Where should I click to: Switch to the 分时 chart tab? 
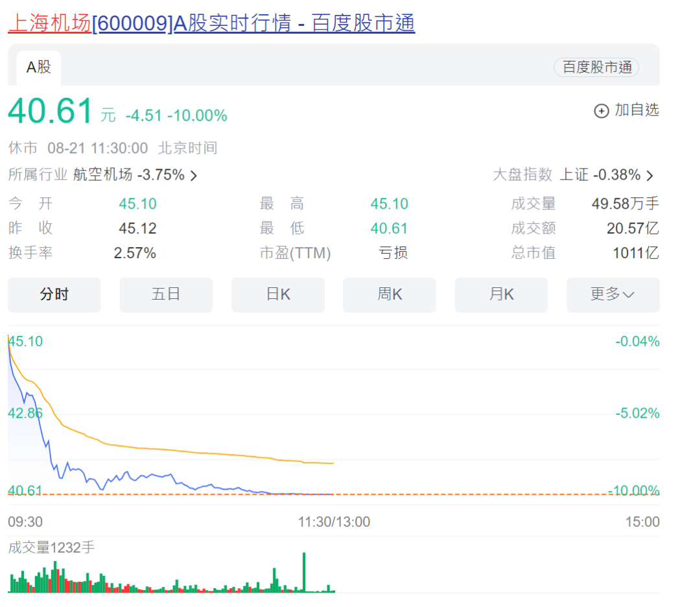tap(54, 294)
